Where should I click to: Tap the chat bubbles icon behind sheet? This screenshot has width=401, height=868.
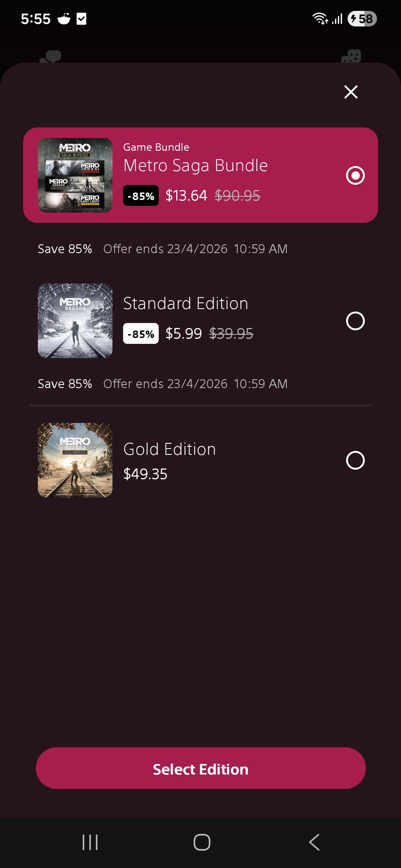click(x=51, y=56)
